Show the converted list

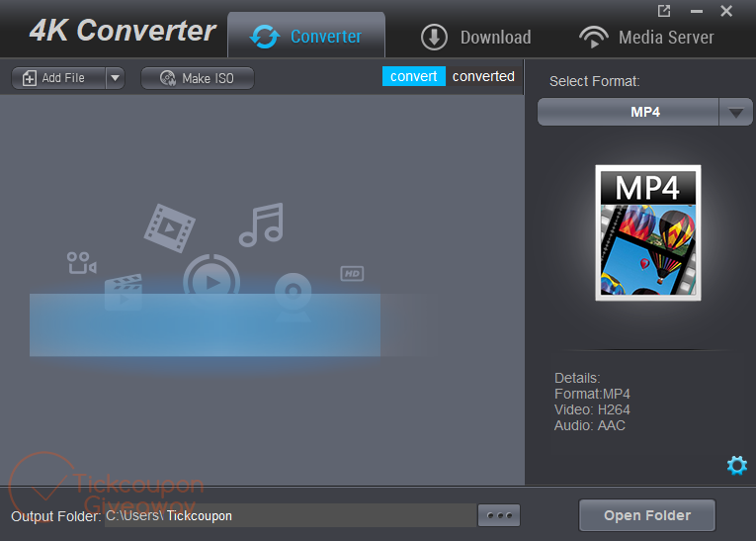pyautogui.click(x=483, y=76)
